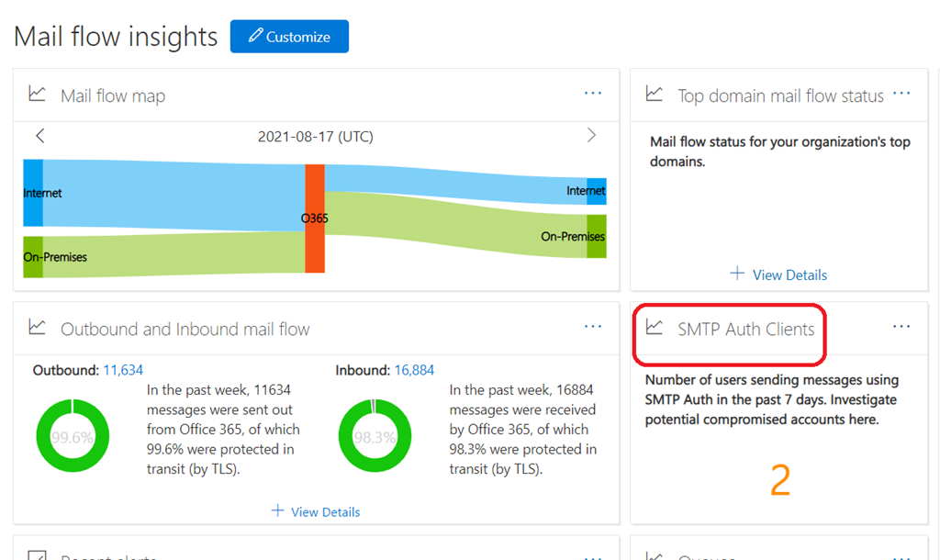Open the inbound count 16,884 link
Image resolution: width=940 pixels, height=560 pixels.
click(414, 371)
